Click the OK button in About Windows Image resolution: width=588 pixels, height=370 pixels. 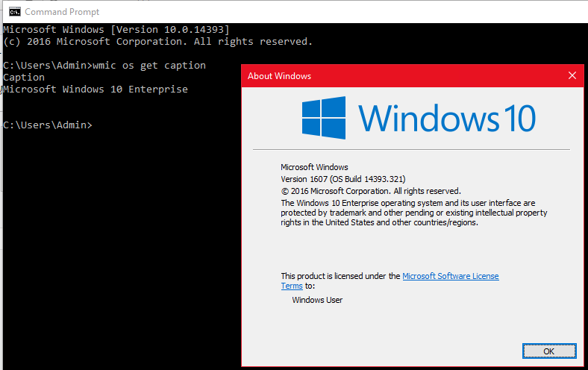549,351
